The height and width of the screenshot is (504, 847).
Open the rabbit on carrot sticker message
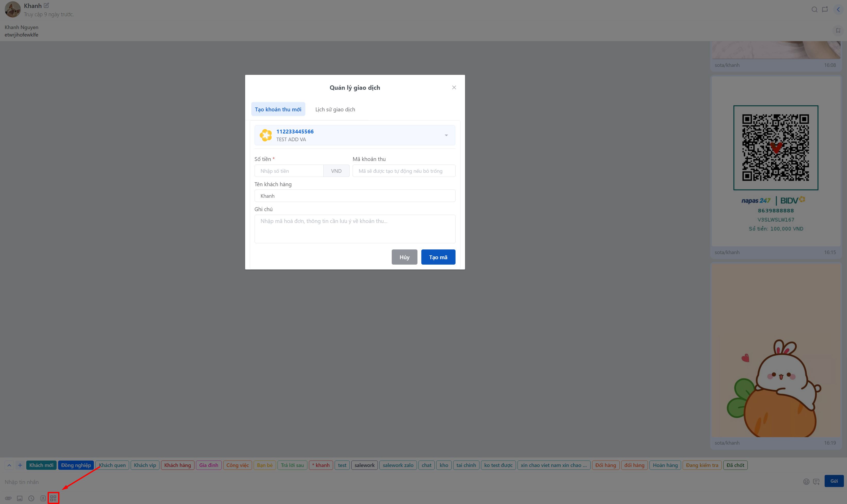click(776, 350)
